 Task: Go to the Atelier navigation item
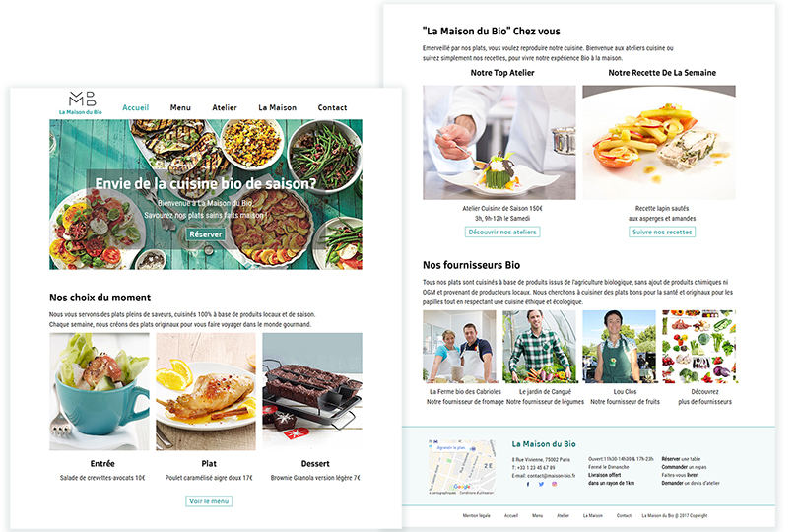click(x=225, y=108)
